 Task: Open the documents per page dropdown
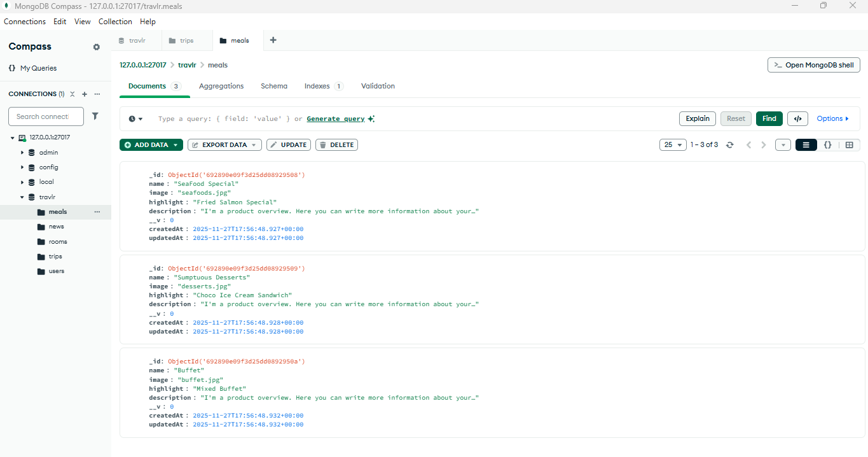tap(673, 145)
